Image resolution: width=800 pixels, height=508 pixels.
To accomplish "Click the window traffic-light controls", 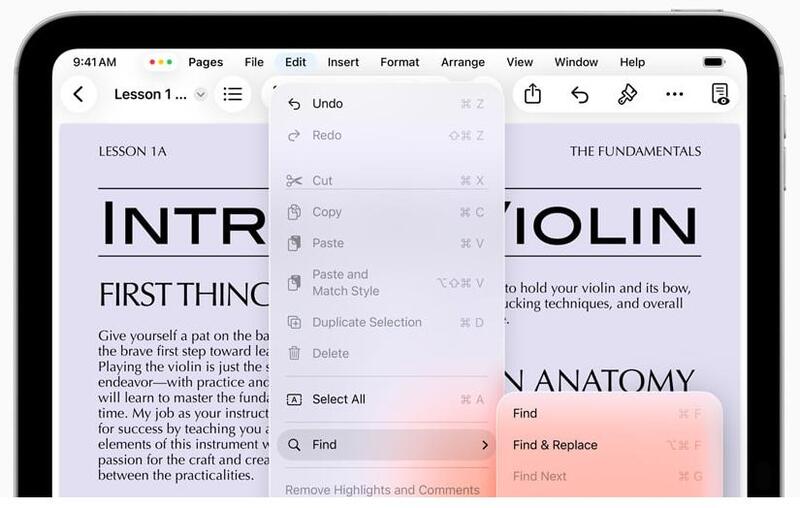I will tap(160, 62).
